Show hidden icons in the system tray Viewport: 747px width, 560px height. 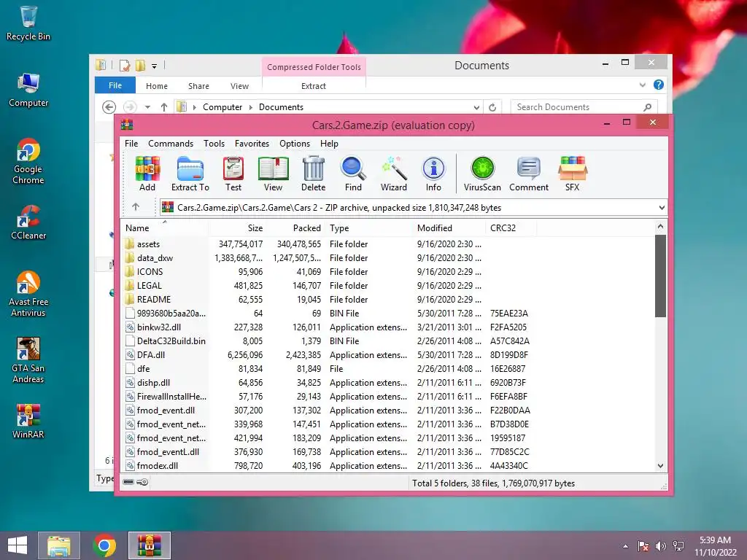625,546
